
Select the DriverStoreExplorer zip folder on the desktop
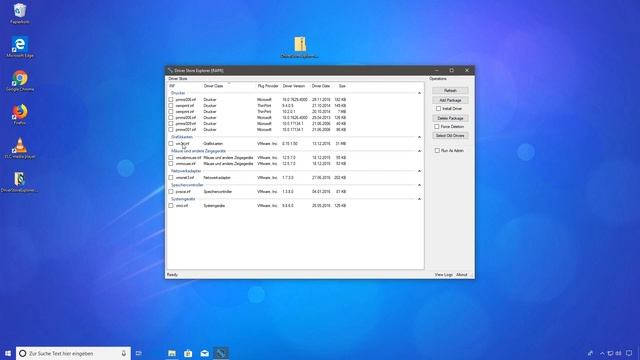tap(300, 47)
